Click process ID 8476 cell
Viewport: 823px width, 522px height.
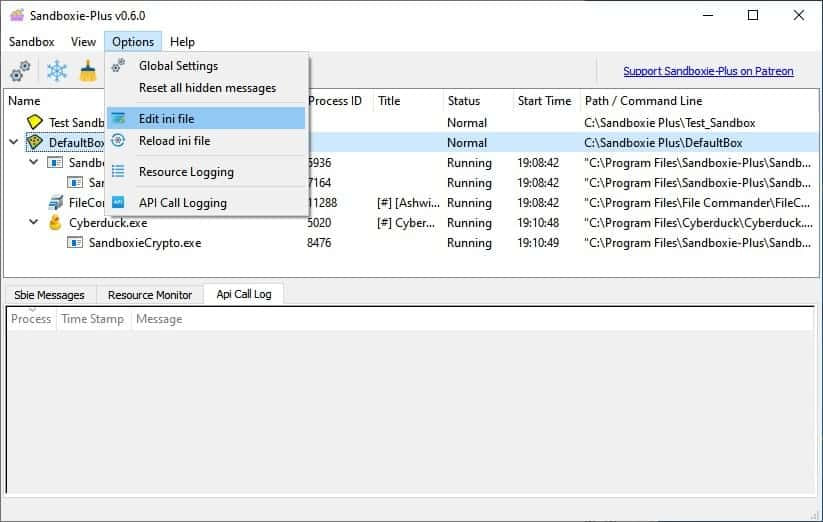click(x=319, y=243)
